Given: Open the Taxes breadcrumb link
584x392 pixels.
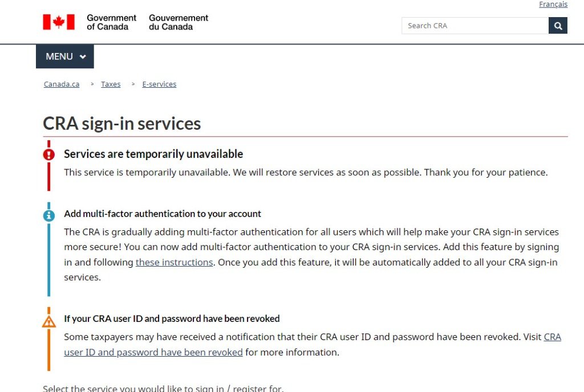Looking at the screenshot, I should point(111,84).
